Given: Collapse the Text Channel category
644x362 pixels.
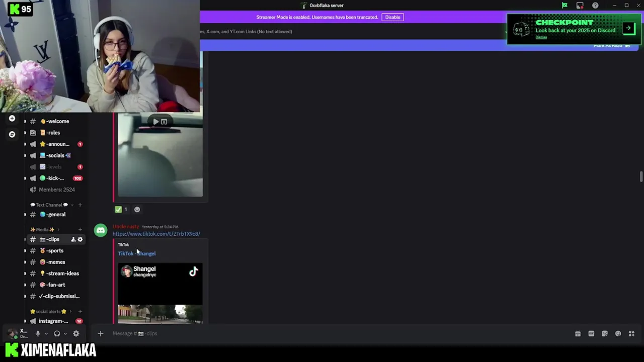Looking at the screenshot, I should click(49, 205).
